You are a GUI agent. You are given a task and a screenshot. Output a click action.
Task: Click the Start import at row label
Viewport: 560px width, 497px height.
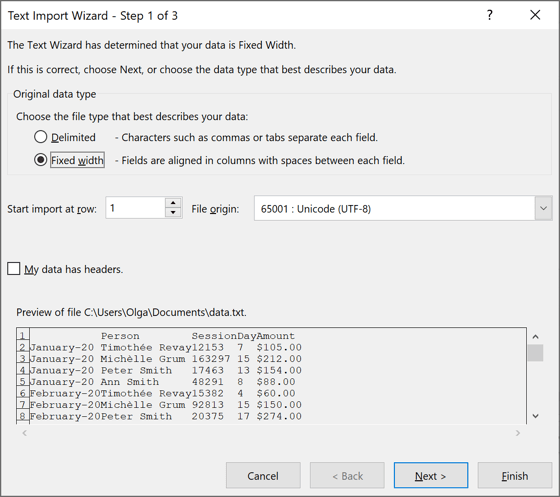[52, 209]
